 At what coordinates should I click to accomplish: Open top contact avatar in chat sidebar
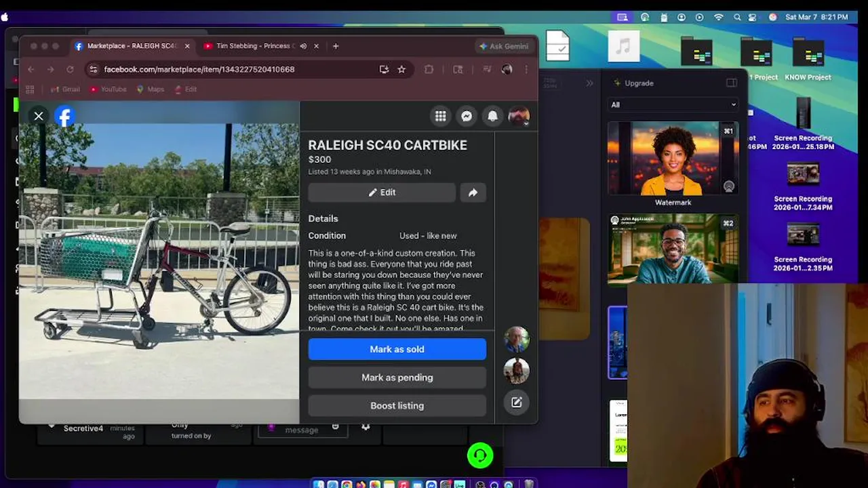[517, 340]
